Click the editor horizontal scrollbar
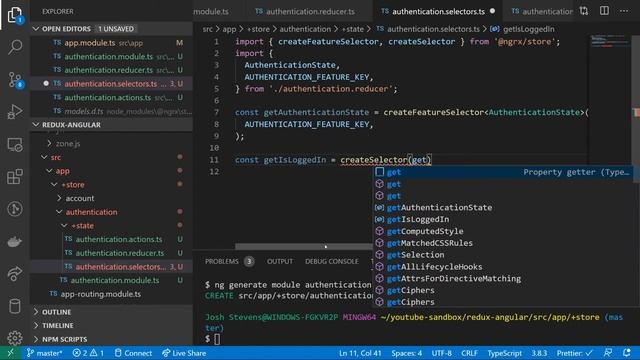The height and width of the screenshot is (360, 640). click(304, 247)
